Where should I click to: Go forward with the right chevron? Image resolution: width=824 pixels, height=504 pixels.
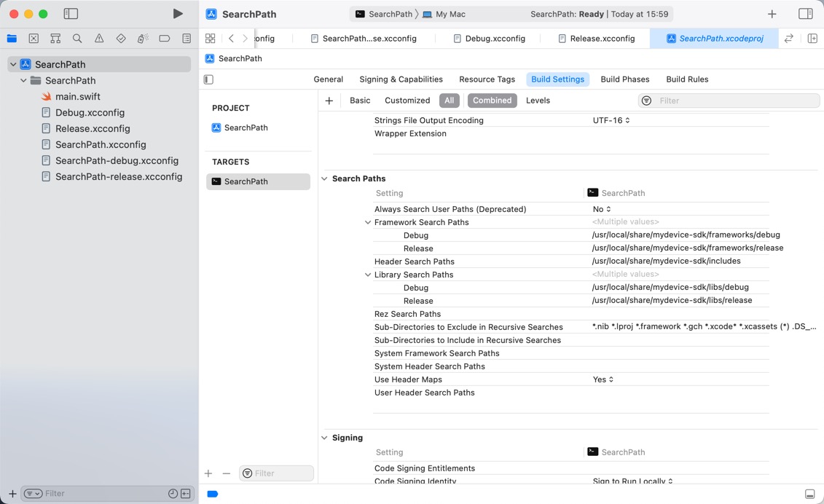245,39
